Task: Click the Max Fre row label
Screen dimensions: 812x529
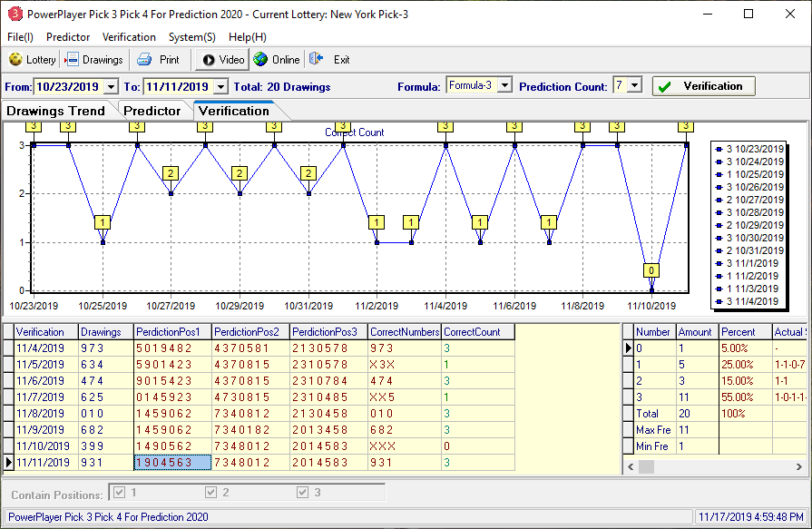Action: 653,430
